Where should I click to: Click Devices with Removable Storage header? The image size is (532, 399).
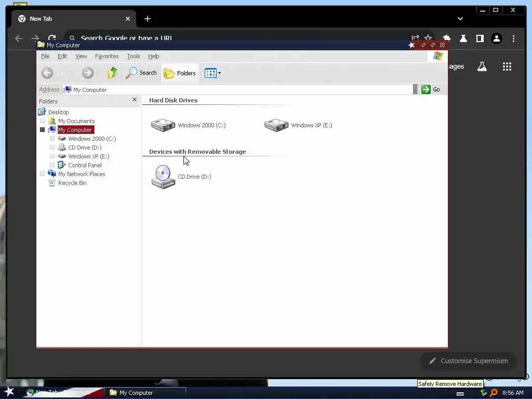[x=197, y=152]
